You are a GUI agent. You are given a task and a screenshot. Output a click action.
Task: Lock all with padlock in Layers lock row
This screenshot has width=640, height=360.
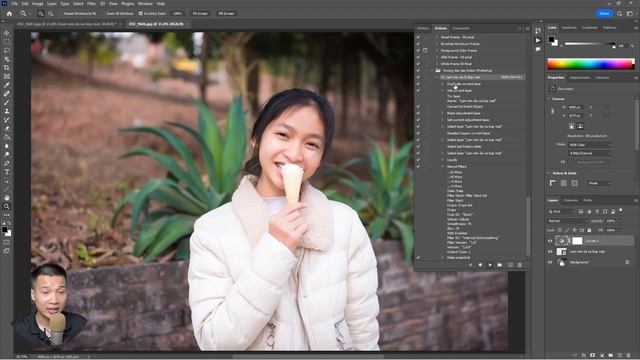(589, 230)
